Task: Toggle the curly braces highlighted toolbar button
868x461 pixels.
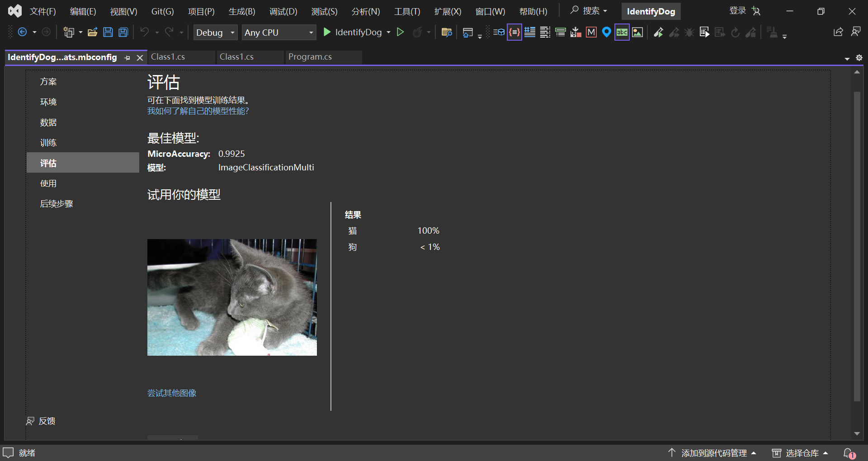Action: tap(514, 32)
